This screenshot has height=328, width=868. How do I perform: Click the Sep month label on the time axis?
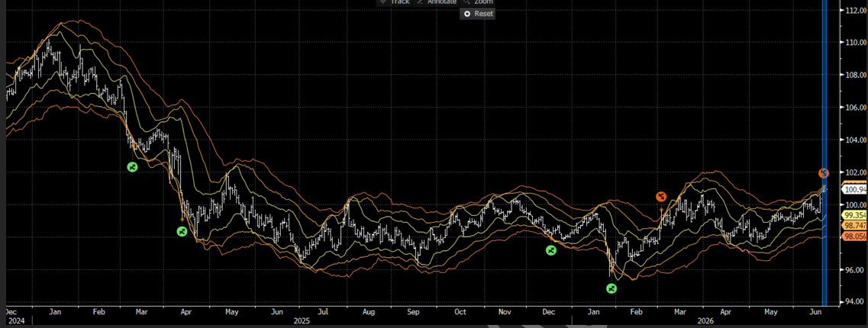tap(414, 313)
